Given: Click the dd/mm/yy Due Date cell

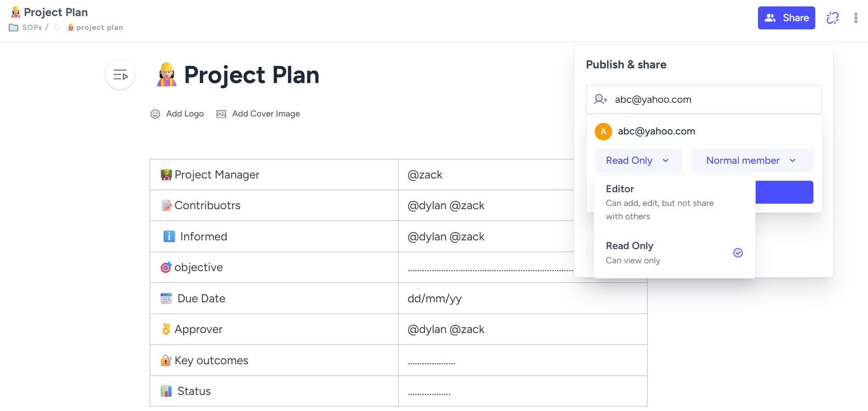Looking at the screenshot, I should click(x=523, y=299).
